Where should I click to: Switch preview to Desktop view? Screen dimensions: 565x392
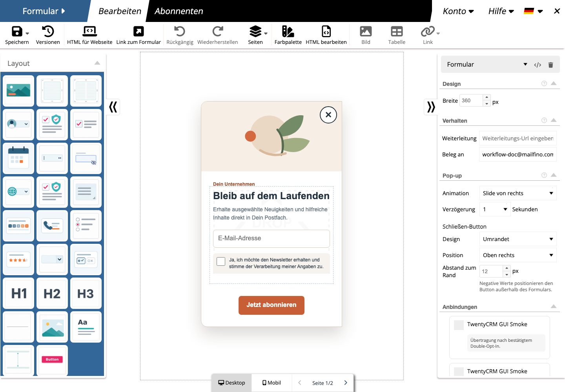click(x=231, y=383)
